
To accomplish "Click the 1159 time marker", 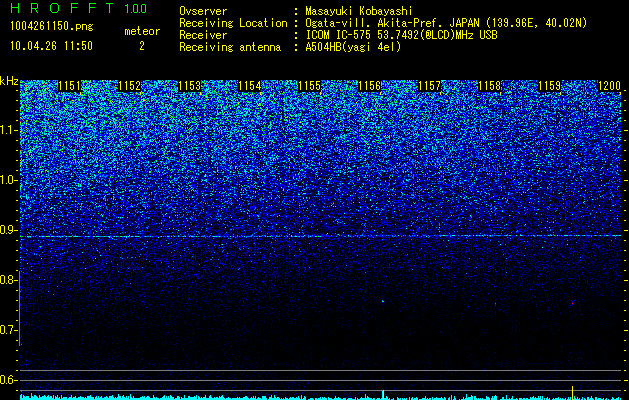I will (x=550, y=86).
